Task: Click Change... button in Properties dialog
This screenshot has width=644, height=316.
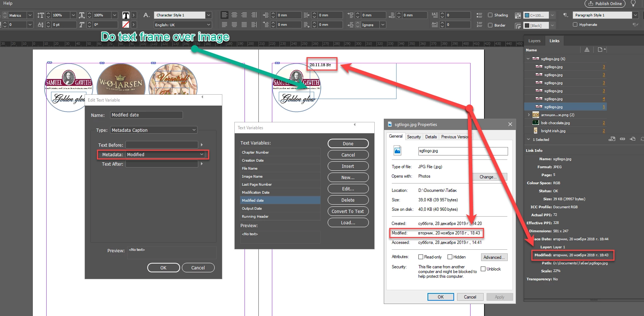Action: [490, 177]
